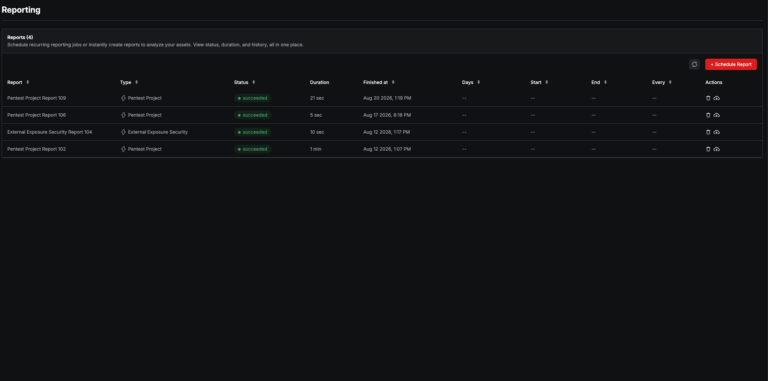Viewport: 768px width, 381px height.
Task: Sort by the End column
Action: 605,82
